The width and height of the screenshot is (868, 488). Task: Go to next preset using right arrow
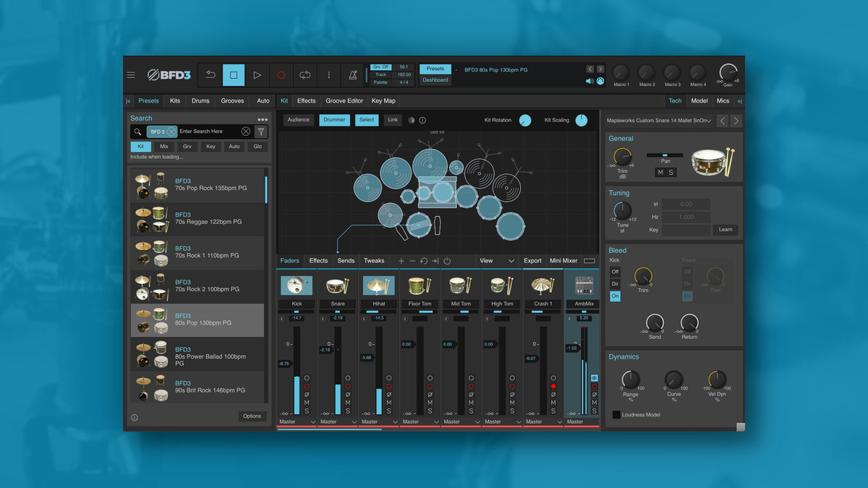click(600, 69)
